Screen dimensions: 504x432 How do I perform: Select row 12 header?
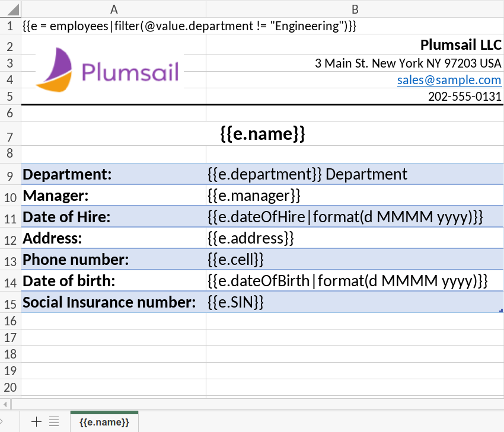point(10,239)
